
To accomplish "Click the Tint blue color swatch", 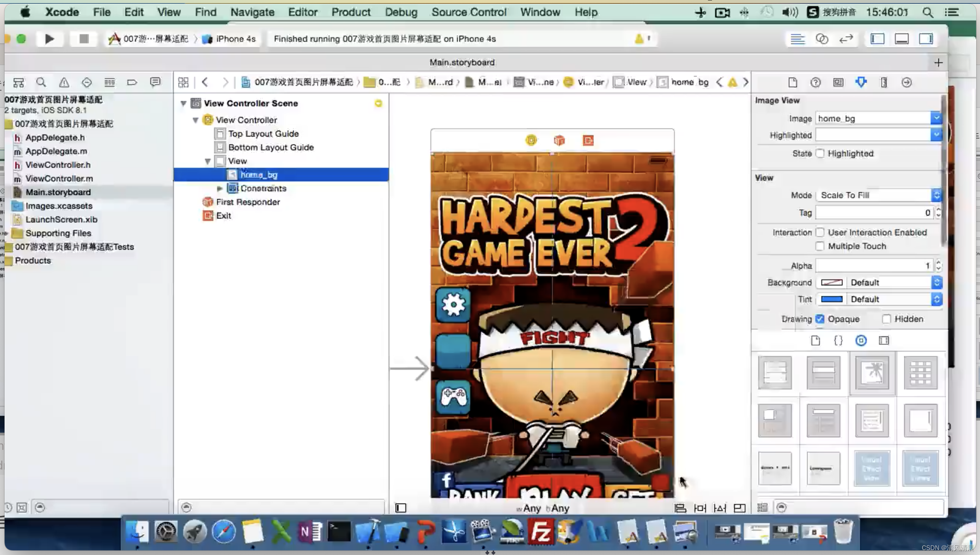I will [831, 299].
